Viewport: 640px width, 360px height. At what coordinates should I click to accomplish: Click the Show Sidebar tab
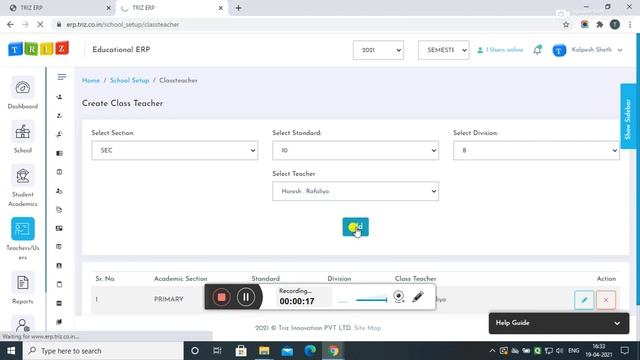(x=628, y=117)
